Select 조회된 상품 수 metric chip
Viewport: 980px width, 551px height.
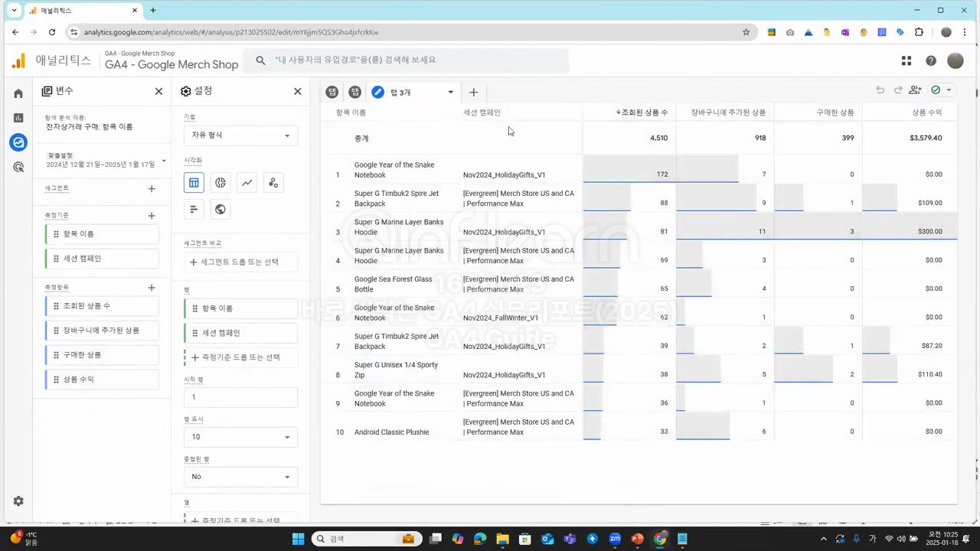point(102,306)
